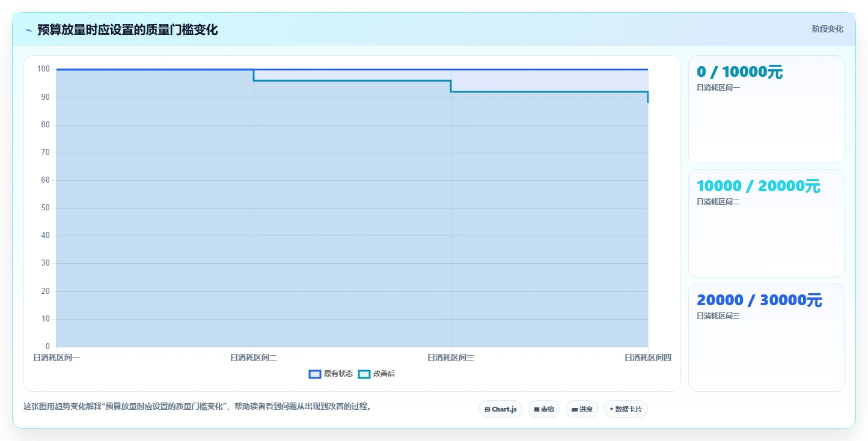Click the 阶段变化 label in the header
This screenshot has width=868, height=441.
click(828, 29)
